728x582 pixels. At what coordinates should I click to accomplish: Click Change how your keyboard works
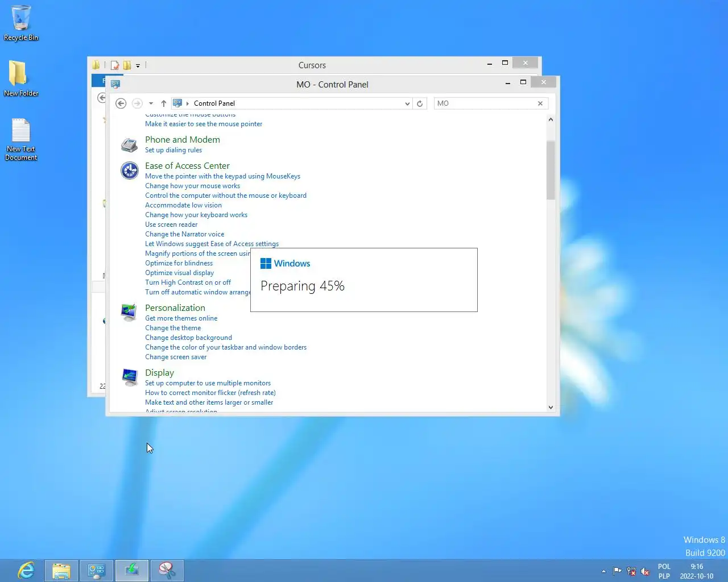click(x=196, y=215)
